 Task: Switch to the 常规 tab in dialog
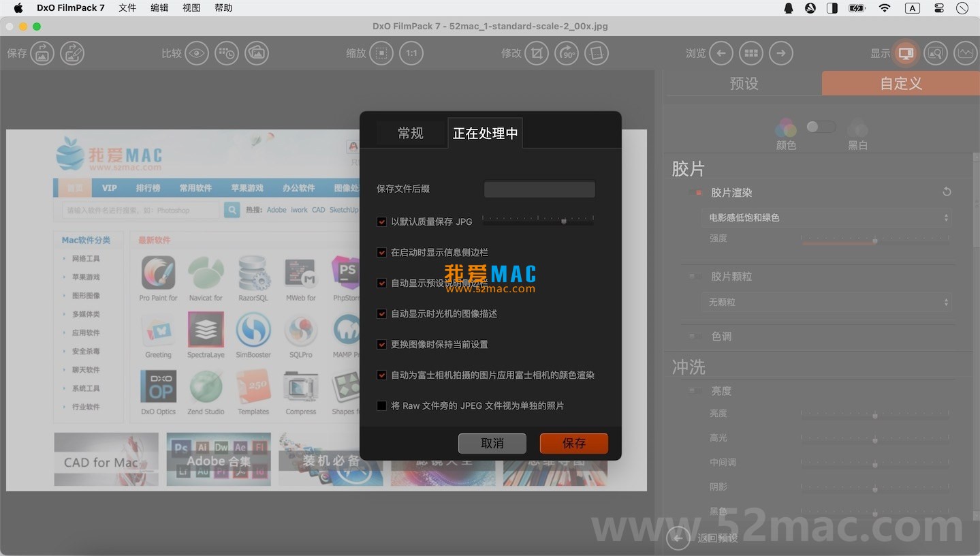coord(411,133)
